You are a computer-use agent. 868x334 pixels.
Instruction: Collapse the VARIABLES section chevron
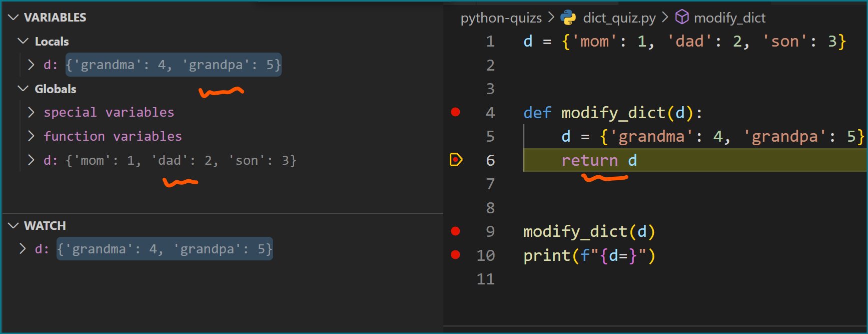coord(14,17)
